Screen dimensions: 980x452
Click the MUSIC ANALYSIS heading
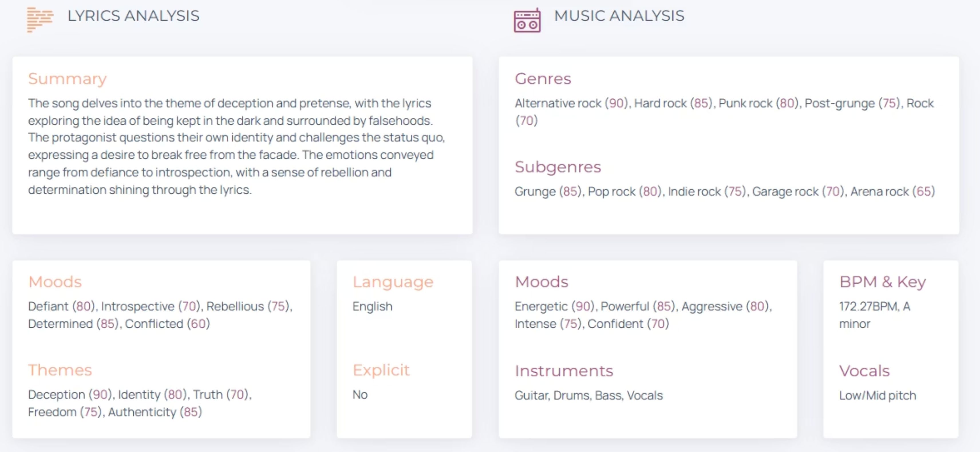click(x=619, y=16)
